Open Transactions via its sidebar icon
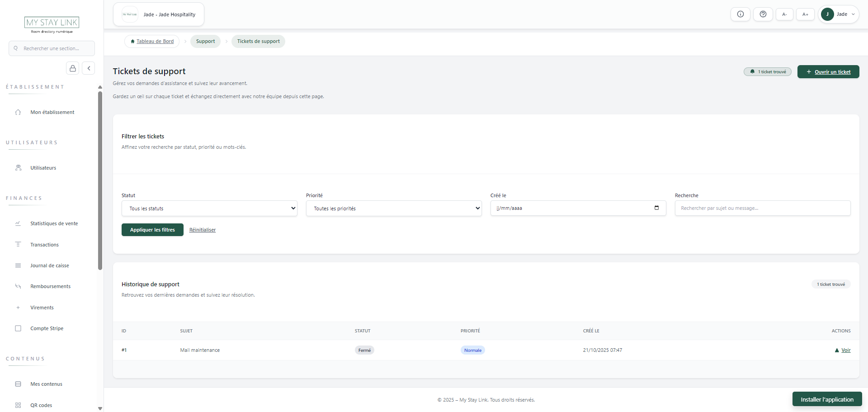The width and height of the screenshot is (868, 412). tap(18, 244)
